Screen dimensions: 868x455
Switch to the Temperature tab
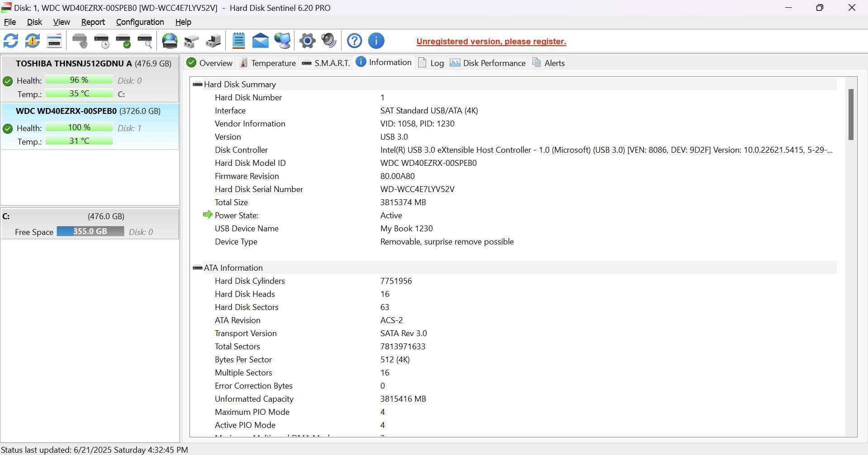click(267, 63)
